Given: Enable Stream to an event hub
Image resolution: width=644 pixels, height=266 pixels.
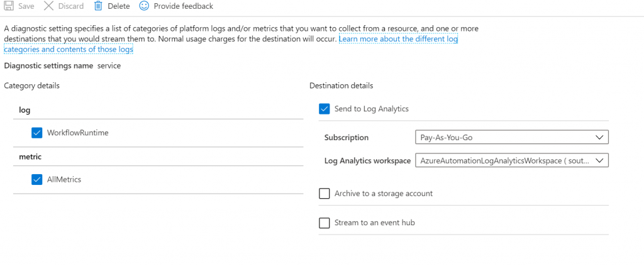Looking at the screenshot, I should [325, 223].
